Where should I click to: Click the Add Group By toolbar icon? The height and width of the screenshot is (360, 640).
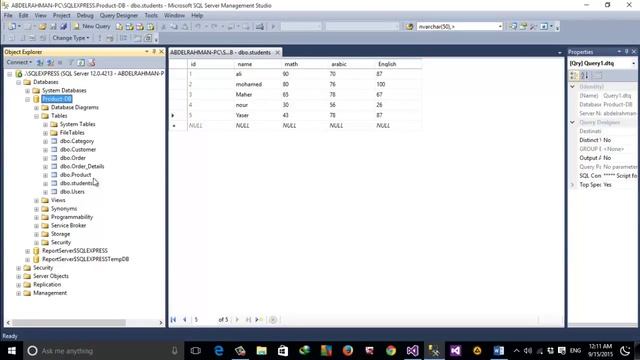click(x=123, y=38)
